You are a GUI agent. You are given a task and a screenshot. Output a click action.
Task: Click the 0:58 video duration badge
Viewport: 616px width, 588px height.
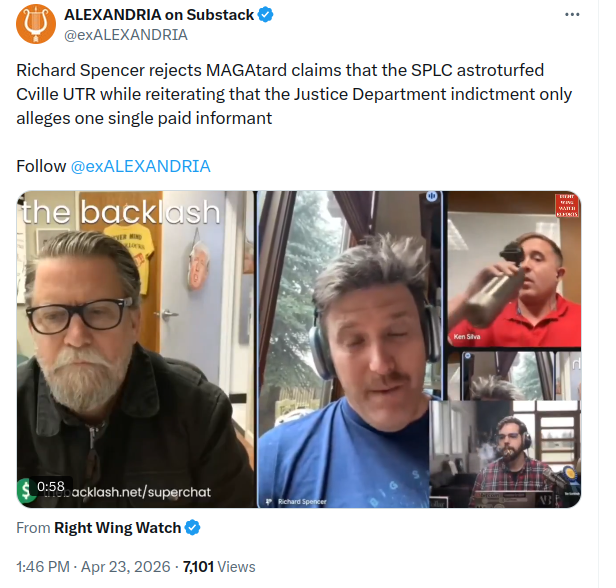point(51,486)
